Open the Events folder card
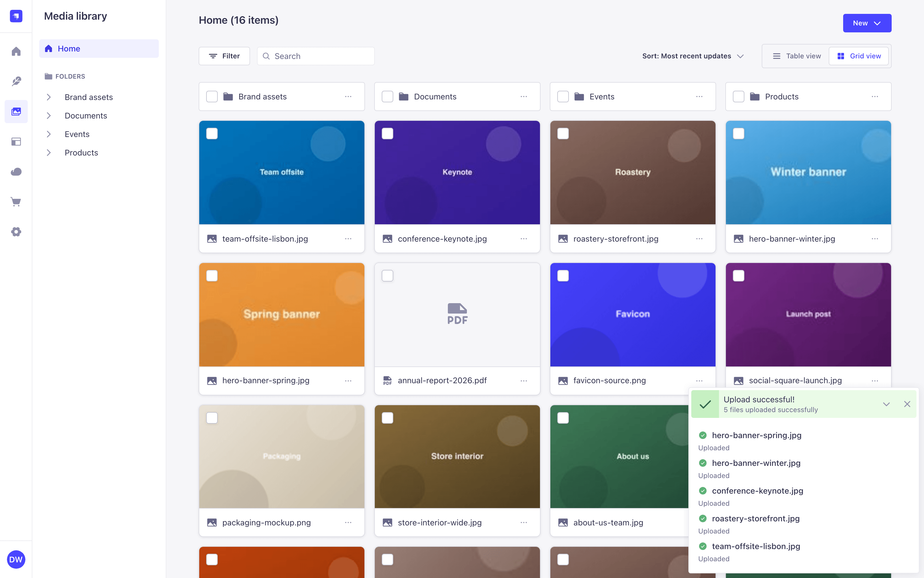This screenshot has width=924, height=578. pos(633,97)
